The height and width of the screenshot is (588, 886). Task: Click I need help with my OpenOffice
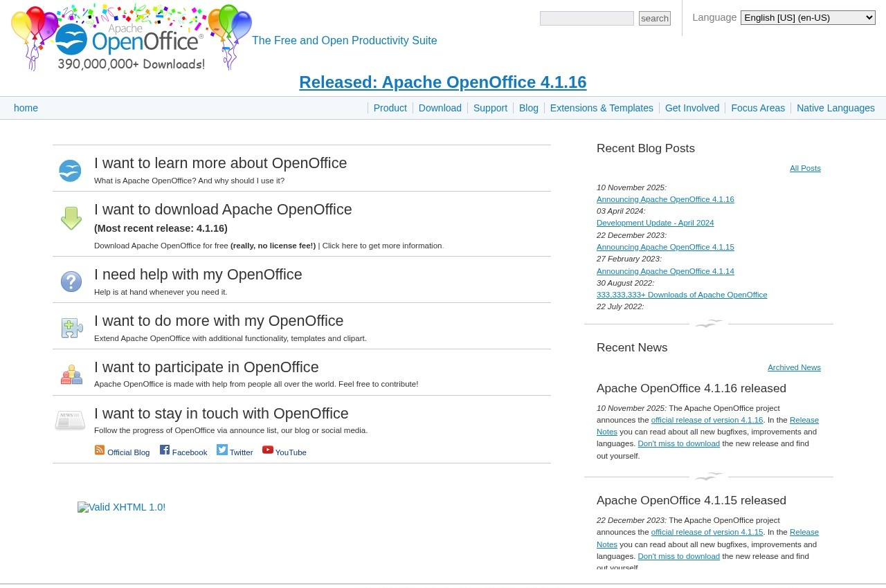pos(198,275)
